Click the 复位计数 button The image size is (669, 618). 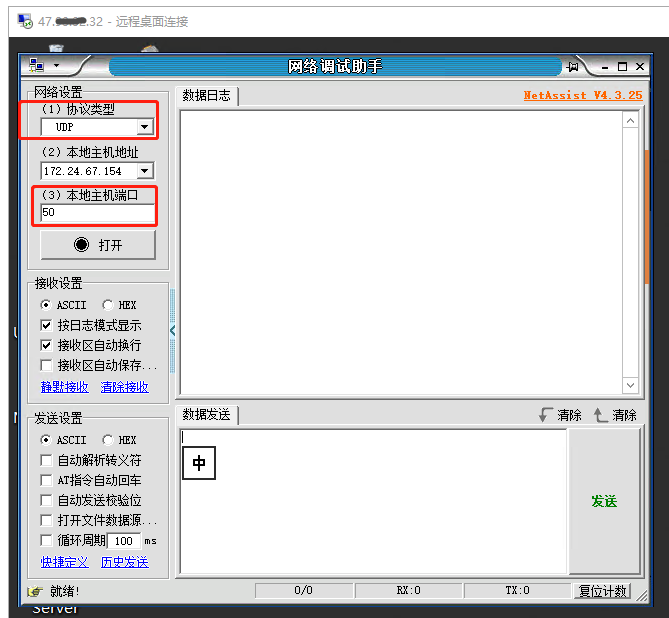[x=602, y=591]
